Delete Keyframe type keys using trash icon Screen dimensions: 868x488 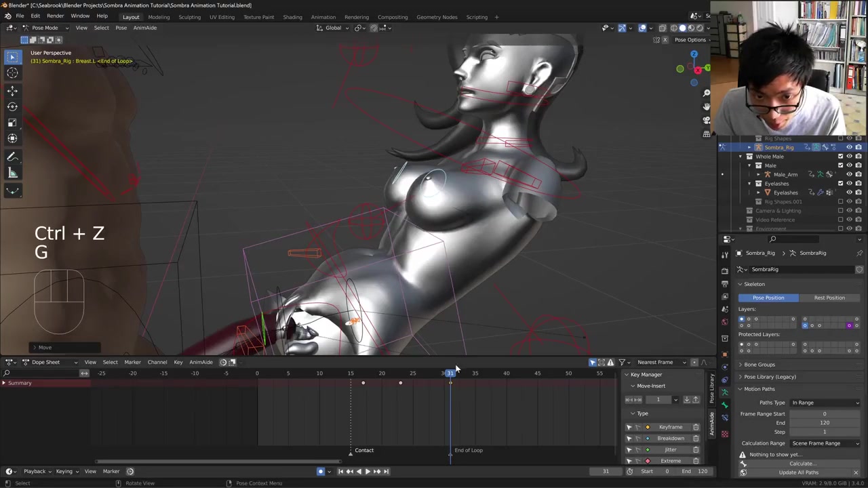(696, 427)
